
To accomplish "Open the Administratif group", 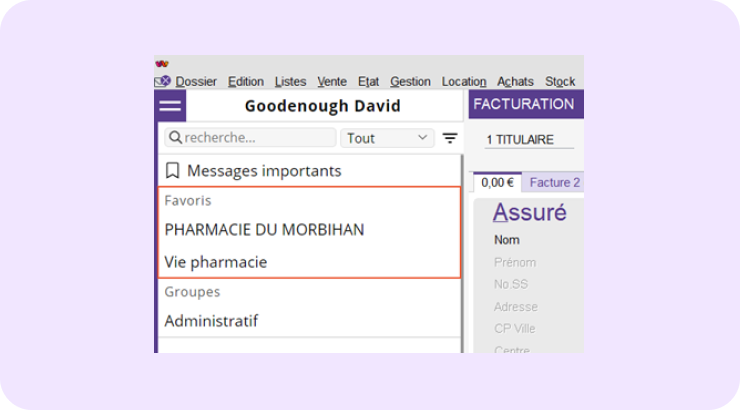I will click(x=211, y=321).
